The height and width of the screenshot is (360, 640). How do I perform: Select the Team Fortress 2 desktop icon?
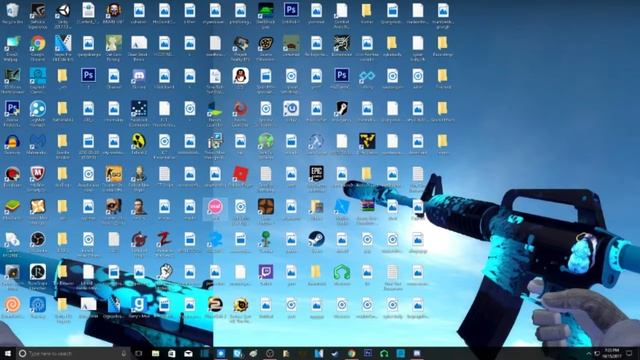tap(266, 207)
